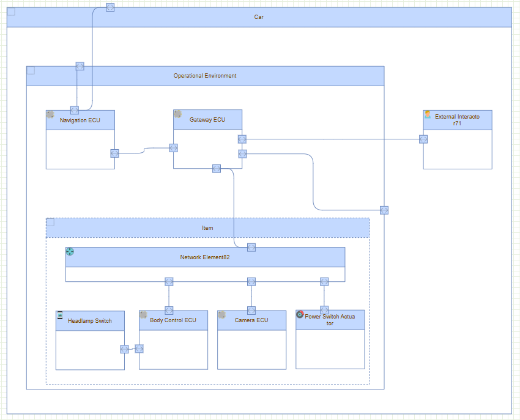Click the port on the Car's top border
520x420 pixels.
[110, 7]
